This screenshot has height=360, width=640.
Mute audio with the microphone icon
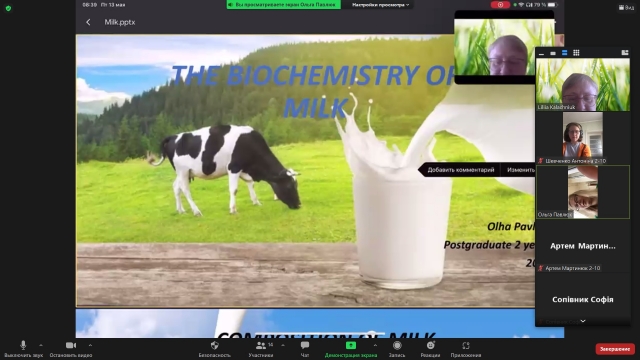(x=23, y=345)
